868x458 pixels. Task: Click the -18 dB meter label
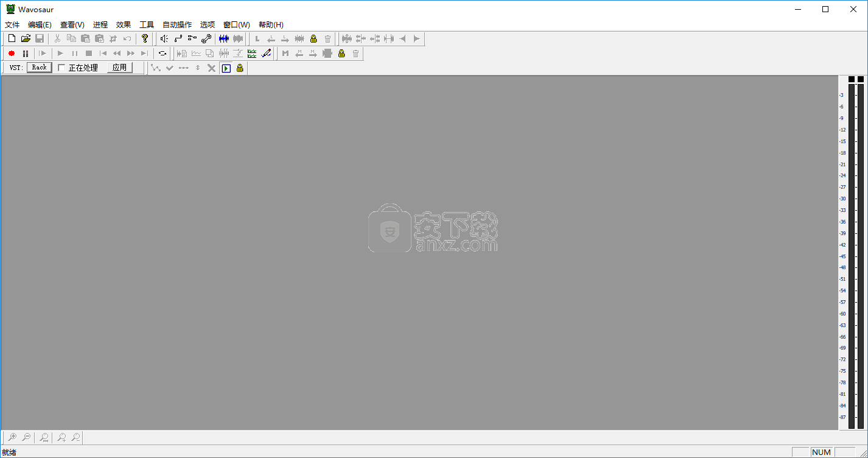[x=842, y=153]
